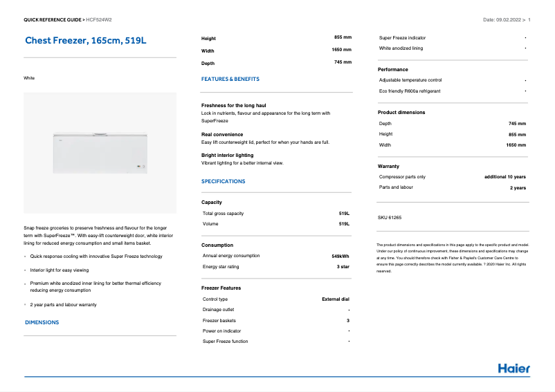Image resolution: width=555 pixels, height=392 pixels.
Task: Click the QUICK REFERENCE GUIDE breadcrumb text
Action: coord(52,20)
